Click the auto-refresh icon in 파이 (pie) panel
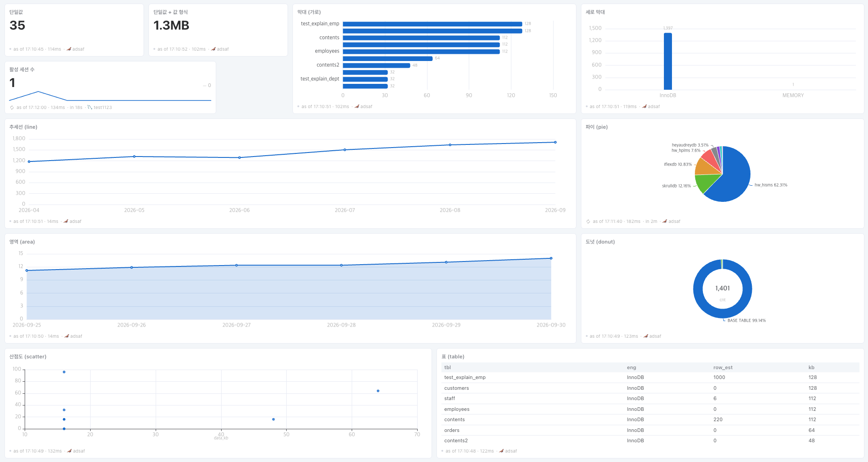 (588, 222)
